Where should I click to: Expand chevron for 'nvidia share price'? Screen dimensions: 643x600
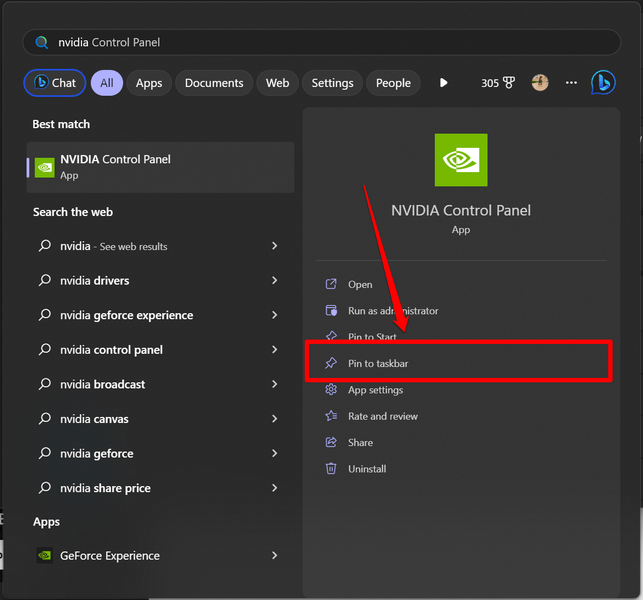pyautogui.click(x=274, y=488)
